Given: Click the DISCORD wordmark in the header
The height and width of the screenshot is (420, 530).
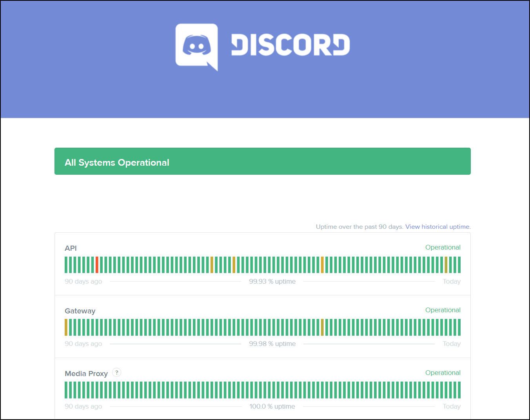Looking at the screenshot, I should (290, 45).
